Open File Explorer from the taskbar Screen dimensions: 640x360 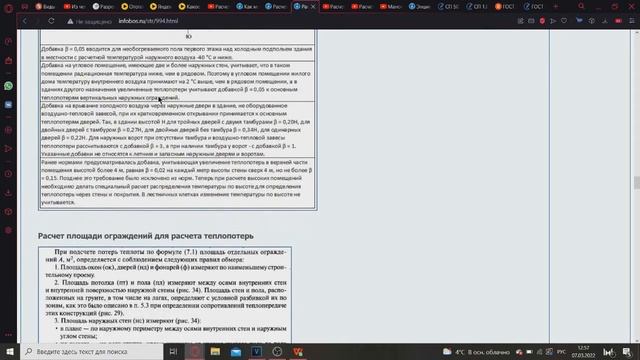[x=215, y=351]
